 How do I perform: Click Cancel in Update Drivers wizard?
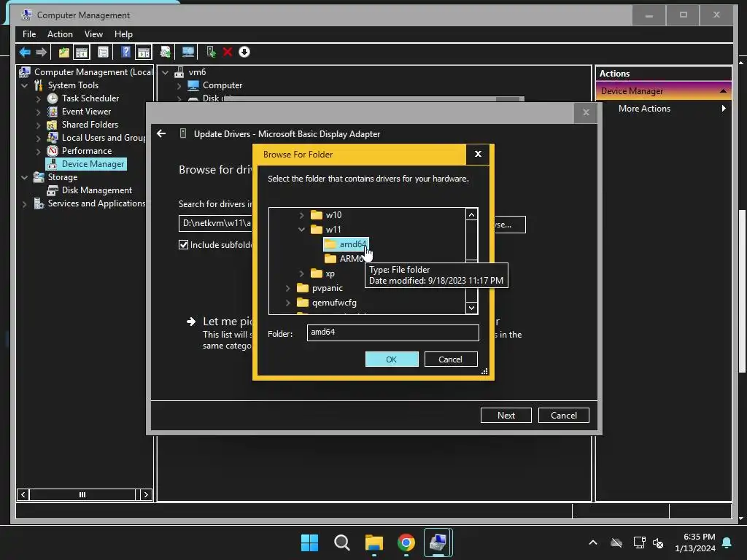click(564, 415)
